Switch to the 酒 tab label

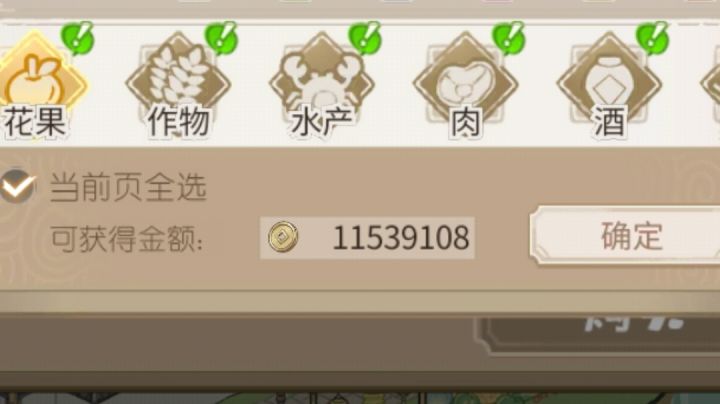click(609, 122)
